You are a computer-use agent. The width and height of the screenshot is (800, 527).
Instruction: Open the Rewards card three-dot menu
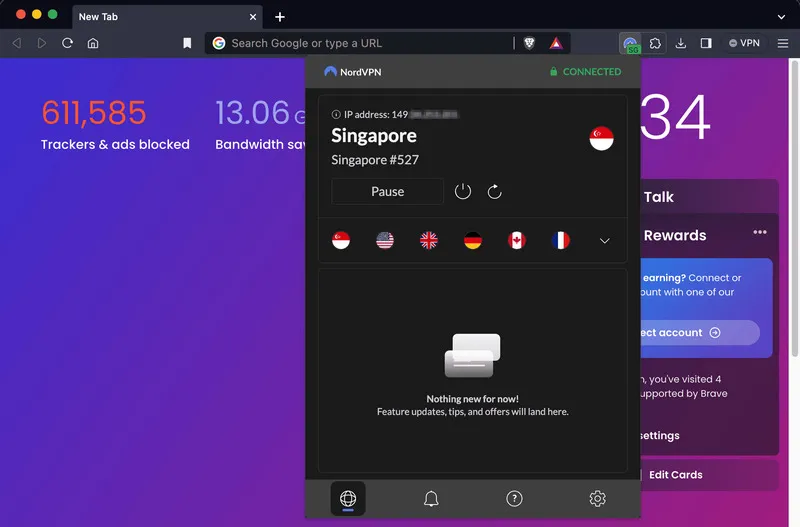coord(760,233)
